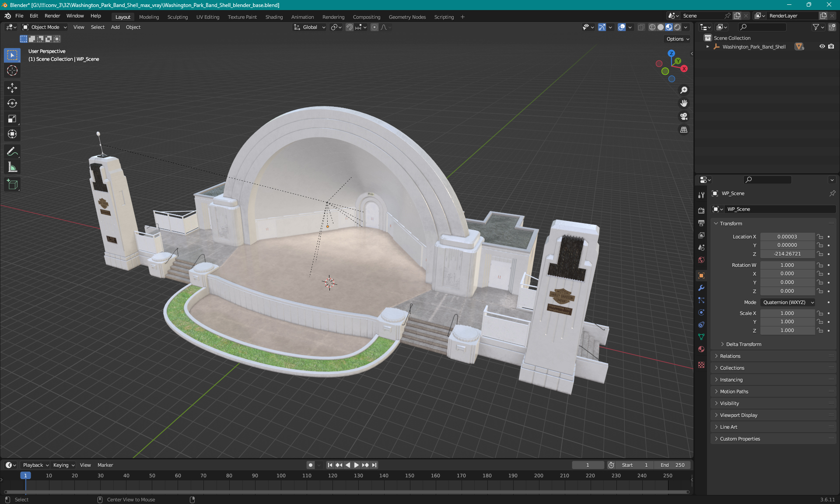The image size is (840, 504).
Task: Activate the Transform tool
Action: 12,134
